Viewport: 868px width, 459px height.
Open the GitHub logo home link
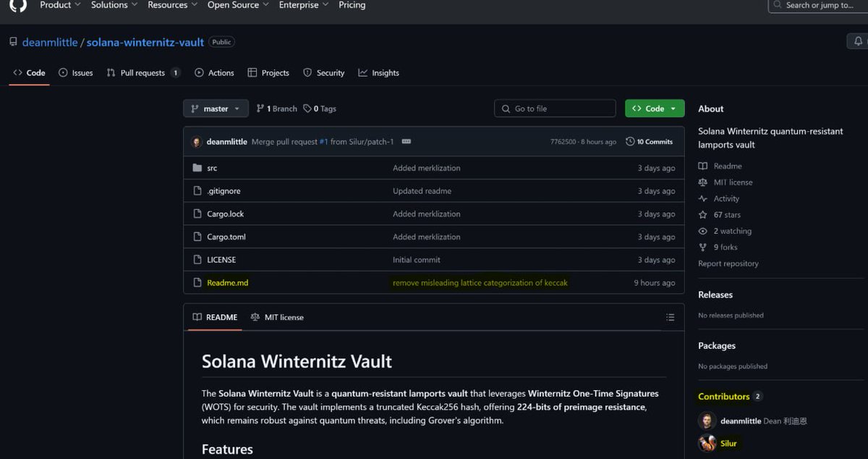pyautogui.click(x=18, y=5)
